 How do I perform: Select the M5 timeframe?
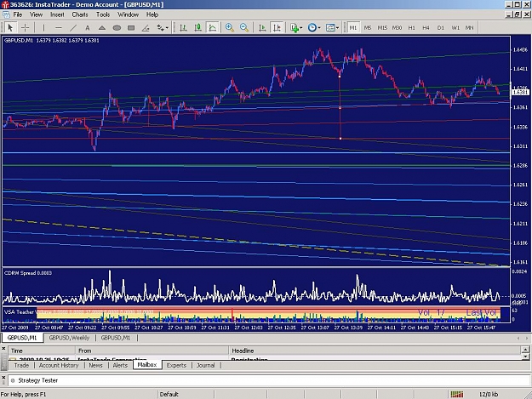(x=368, y=28)
